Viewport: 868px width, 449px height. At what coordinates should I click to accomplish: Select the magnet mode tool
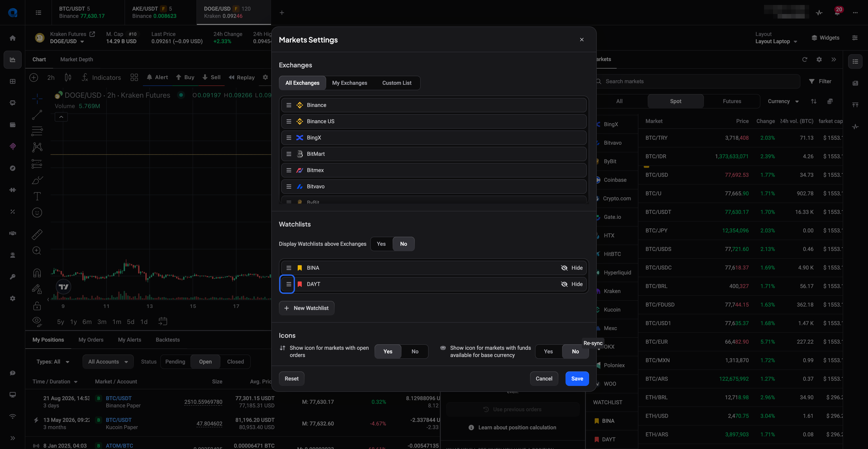click(37, 273)
